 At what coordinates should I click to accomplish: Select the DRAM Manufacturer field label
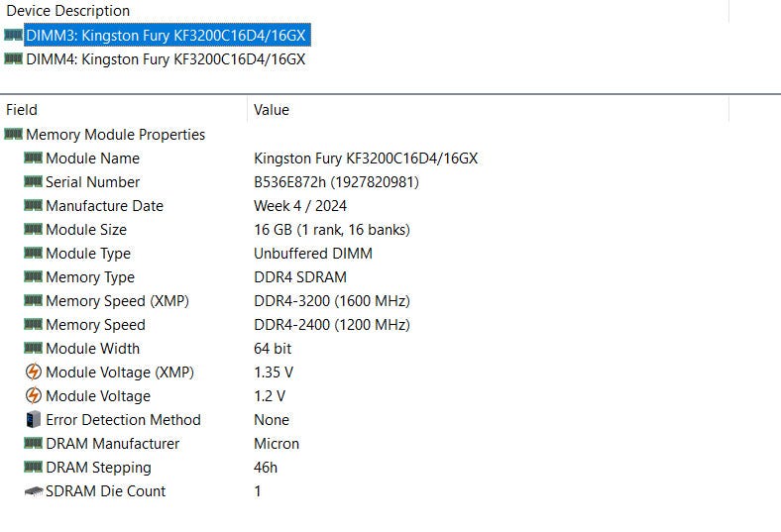[x=113, y=444]
